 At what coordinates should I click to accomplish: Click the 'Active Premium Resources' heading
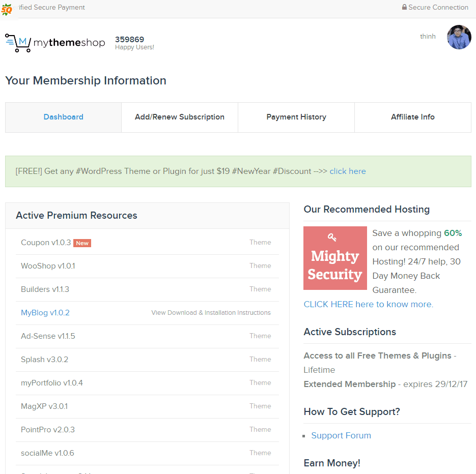tap(76, 215)
